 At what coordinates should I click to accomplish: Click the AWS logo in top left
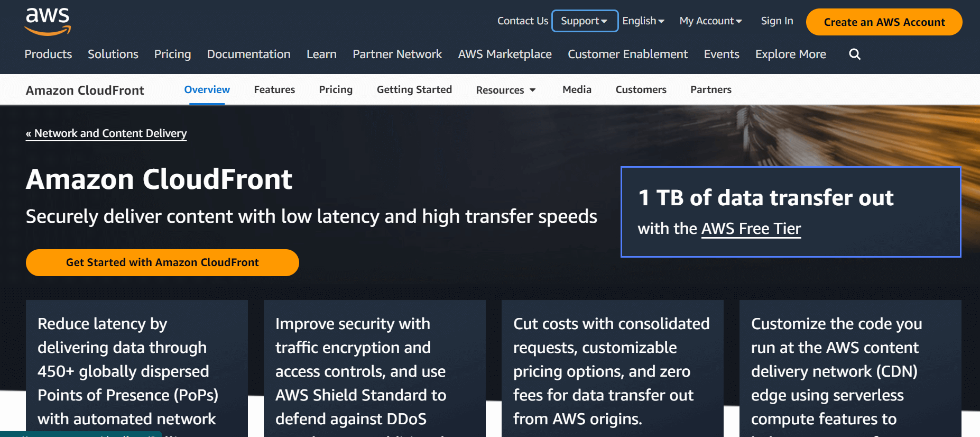(x=47, y=21)
